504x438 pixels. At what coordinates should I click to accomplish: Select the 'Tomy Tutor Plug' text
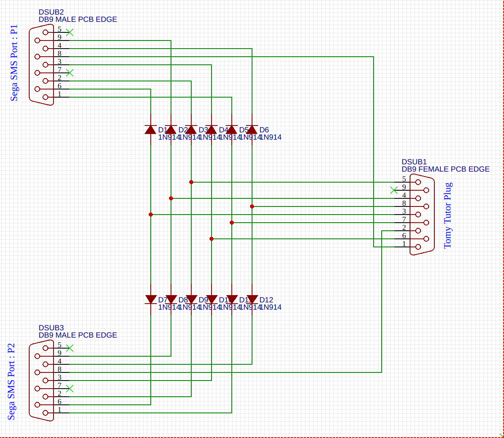(448, 216)
